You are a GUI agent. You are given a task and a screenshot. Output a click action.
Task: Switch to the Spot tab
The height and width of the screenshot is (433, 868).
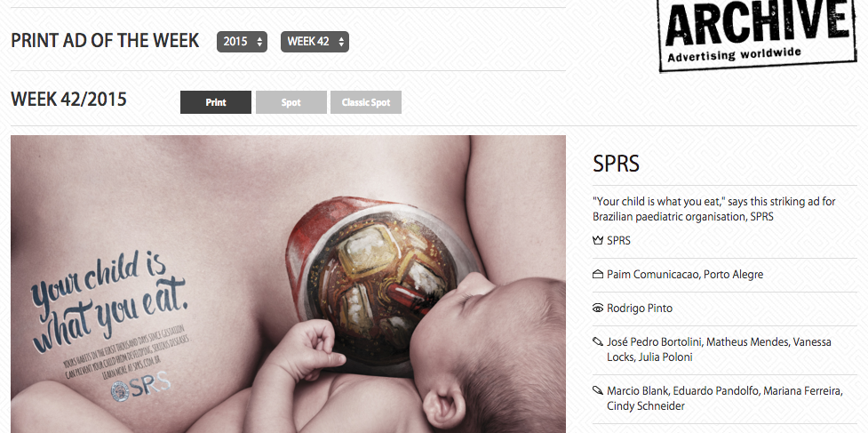291,102
